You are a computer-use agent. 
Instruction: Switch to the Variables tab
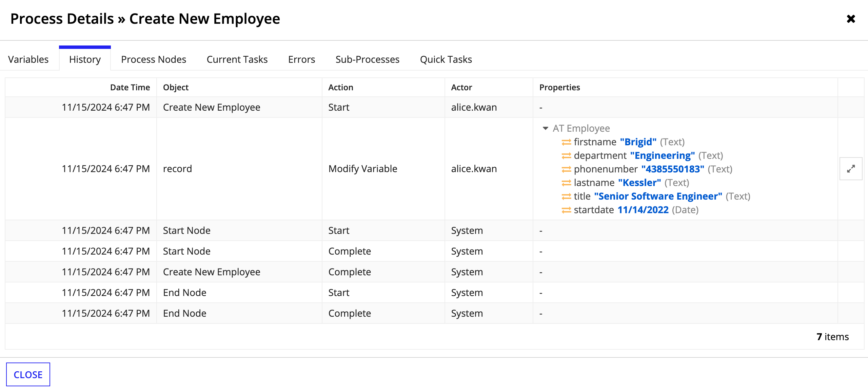pos(28,59)
